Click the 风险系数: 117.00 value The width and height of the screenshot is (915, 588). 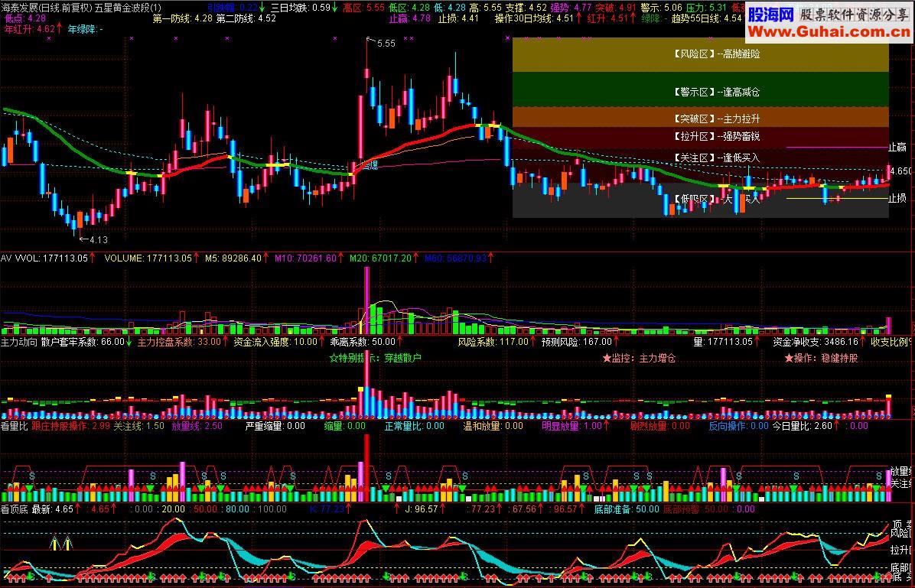[492, 341]
